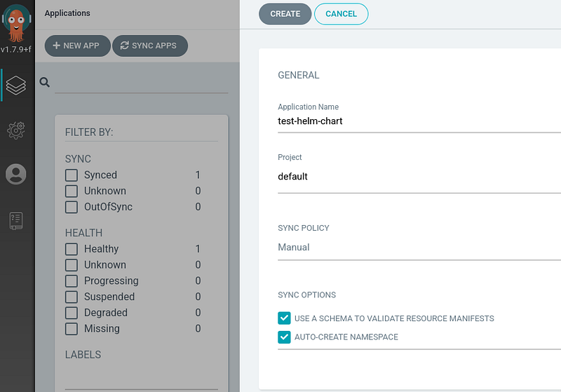Image resolution: width=561 pixels, height=392 pixels.
Task: Open Applications layers icon in sidebar
Action: 16,86
